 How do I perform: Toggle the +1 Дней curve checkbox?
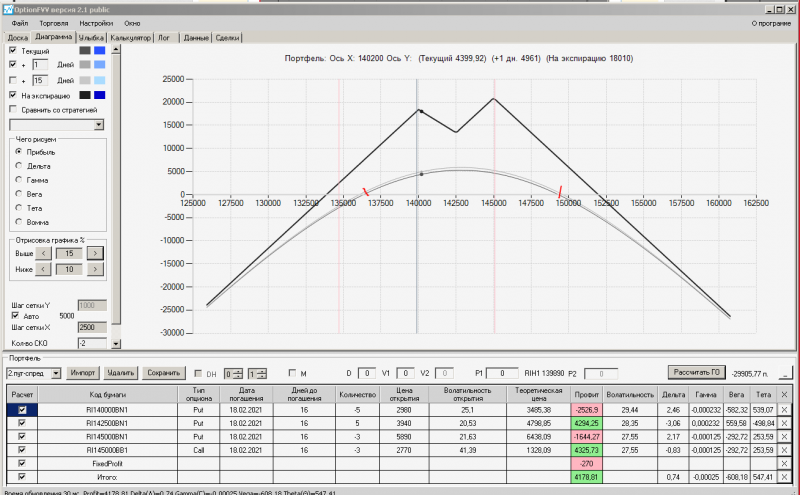13,64
